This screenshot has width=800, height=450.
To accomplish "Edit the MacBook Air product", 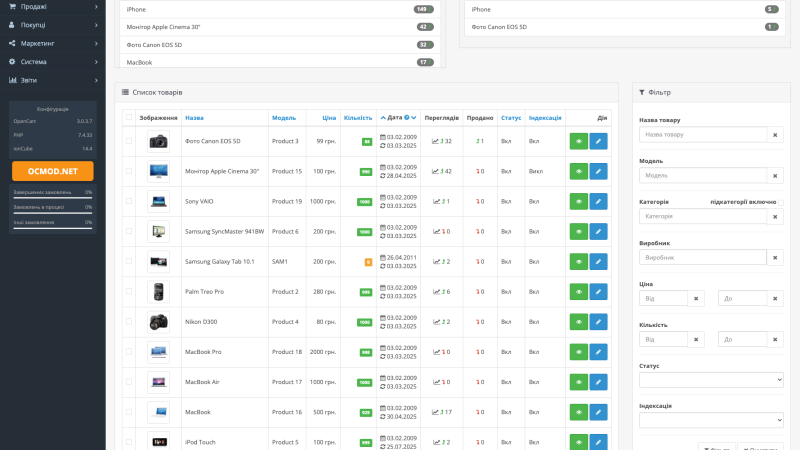I will [x=598, y=382].
